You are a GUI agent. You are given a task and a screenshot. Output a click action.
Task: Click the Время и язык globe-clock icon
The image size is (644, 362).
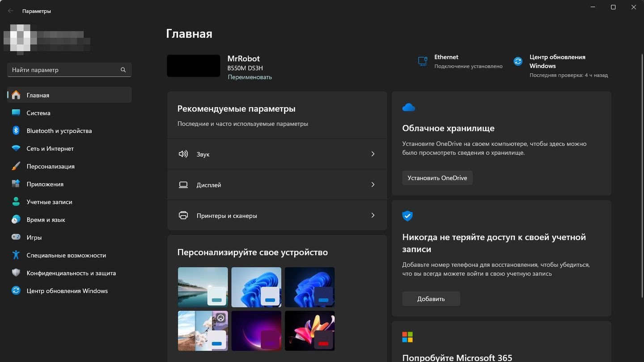tap(16, 219)
